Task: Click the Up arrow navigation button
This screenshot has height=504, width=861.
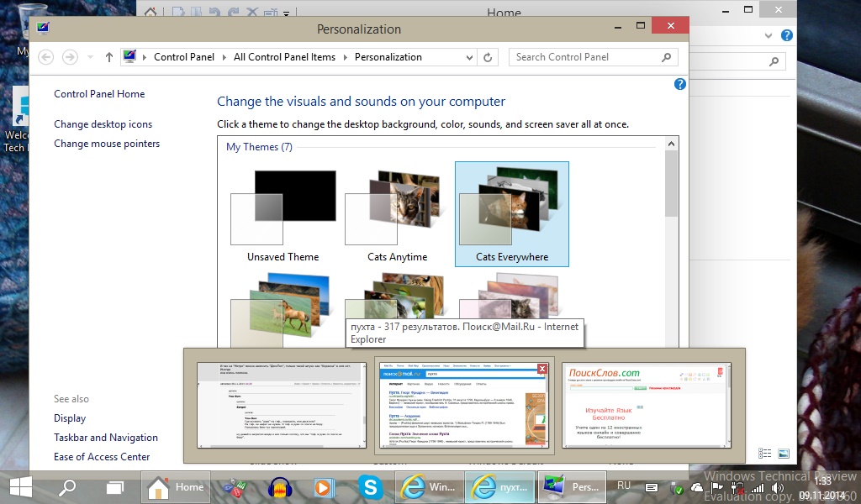Action: tap(109, 57)
